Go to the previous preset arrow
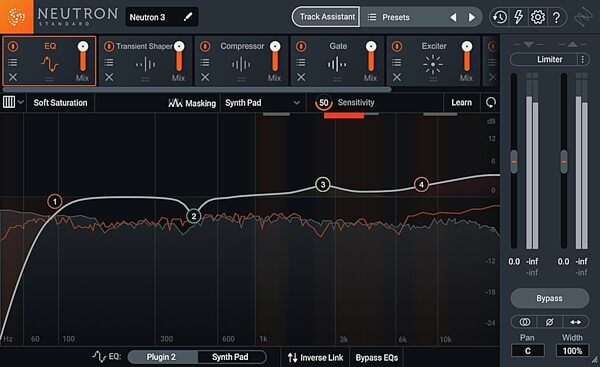 453,17
